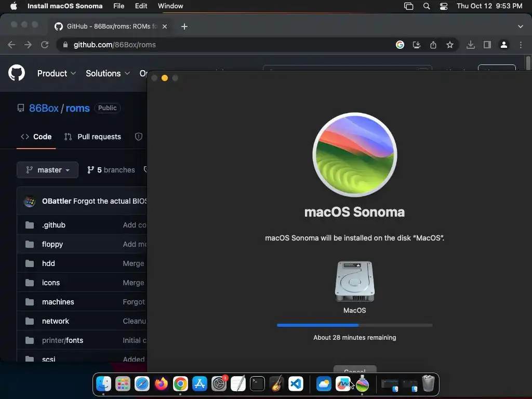Bookmark this page with the star icon

click(x=450, y=45)
